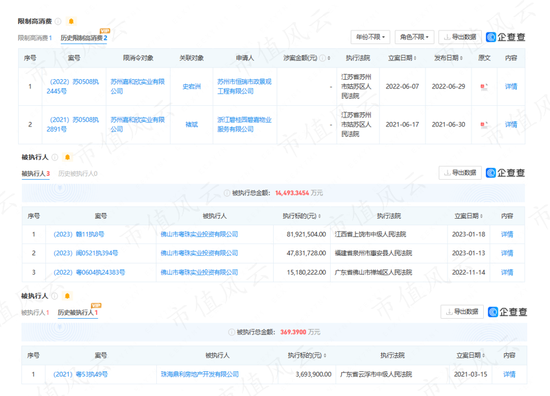The height and width of the screenshot is (396, 550).
Task: Open 详情 for the 2022-06-29 published row
Action: click(511, 87)
